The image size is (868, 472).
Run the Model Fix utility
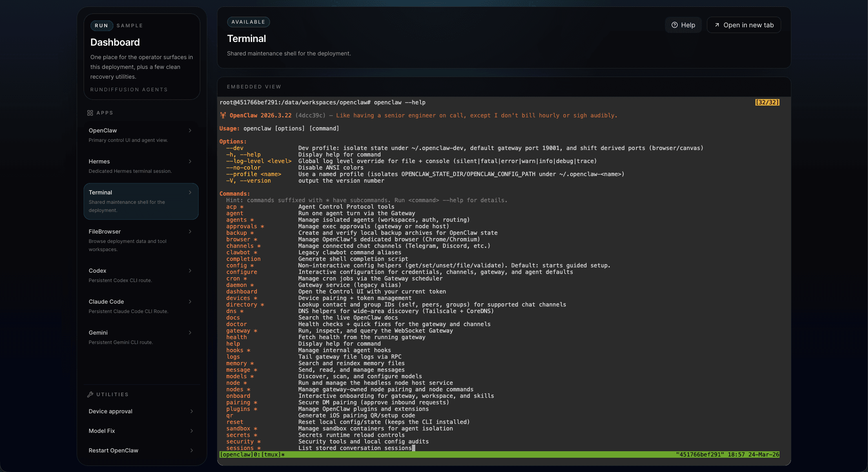[141, 431]
